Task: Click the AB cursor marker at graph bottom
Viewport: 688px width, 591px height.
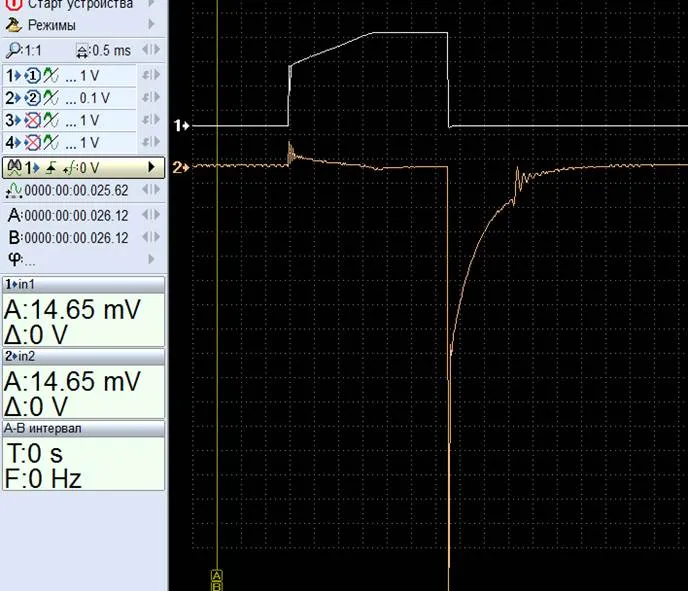Action: click(x=217, y=579)
